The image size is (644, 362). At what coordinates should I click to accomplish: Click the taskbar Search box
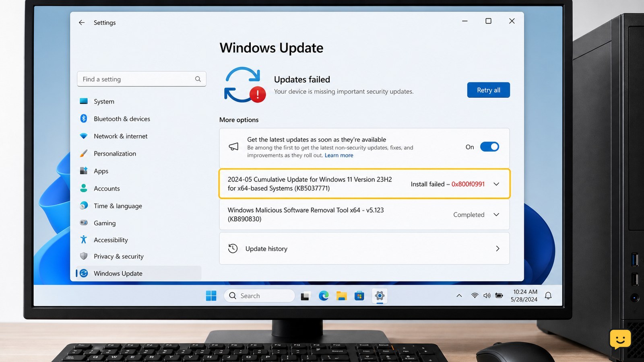pyautogui.click(x=259, y=296)
